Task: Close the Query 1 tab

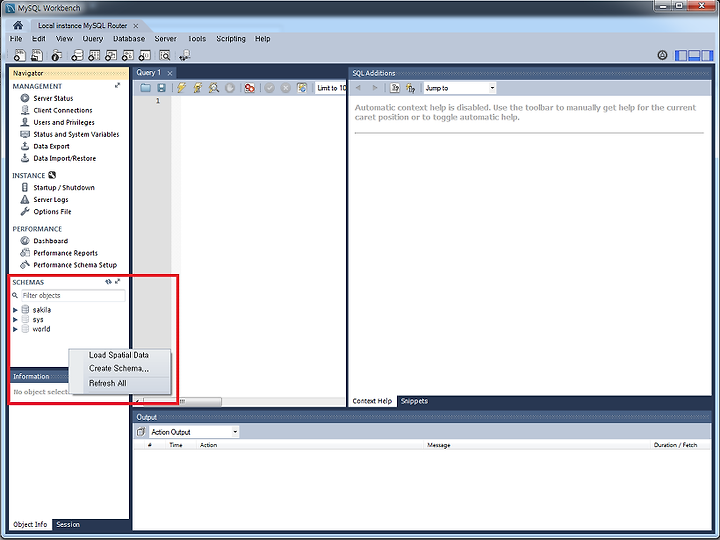Action: (170, 73)
